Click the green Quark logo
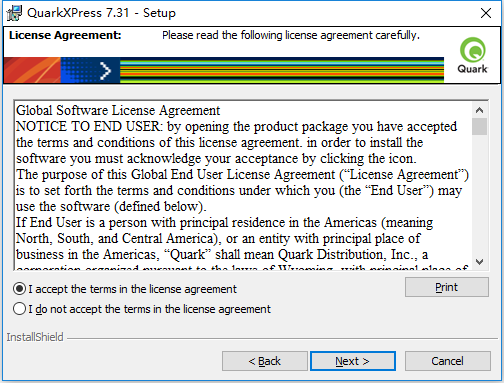The width and height of the screenshot is (504, 383). point(472,55)
